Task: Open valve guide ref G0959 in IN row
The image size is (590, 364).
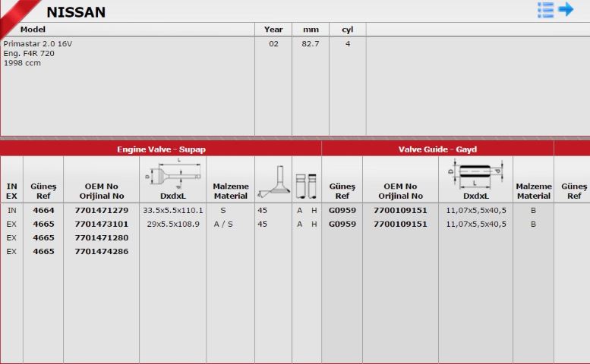Action: pyautogui.click(x=342, y=210)
